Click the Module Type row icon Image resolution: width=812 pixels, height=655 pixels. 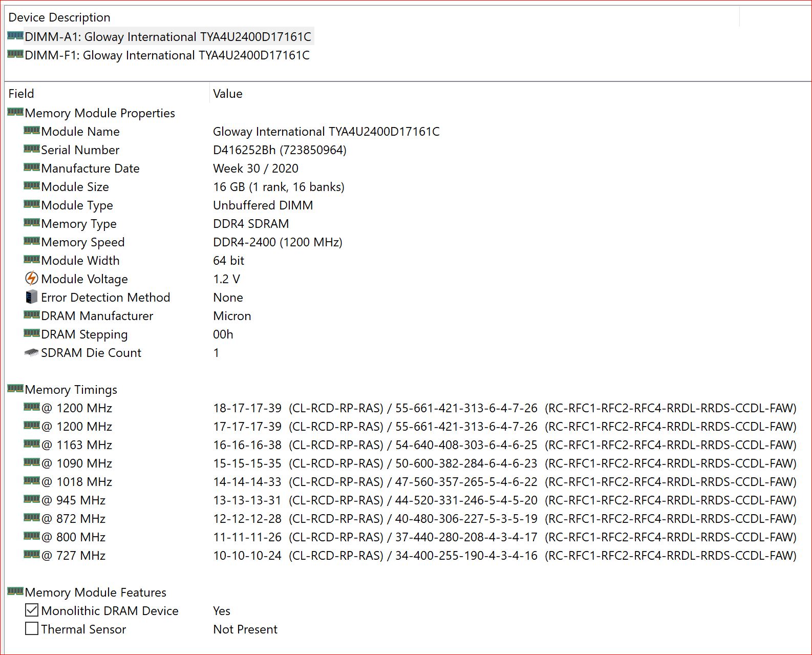pos(32,204)
